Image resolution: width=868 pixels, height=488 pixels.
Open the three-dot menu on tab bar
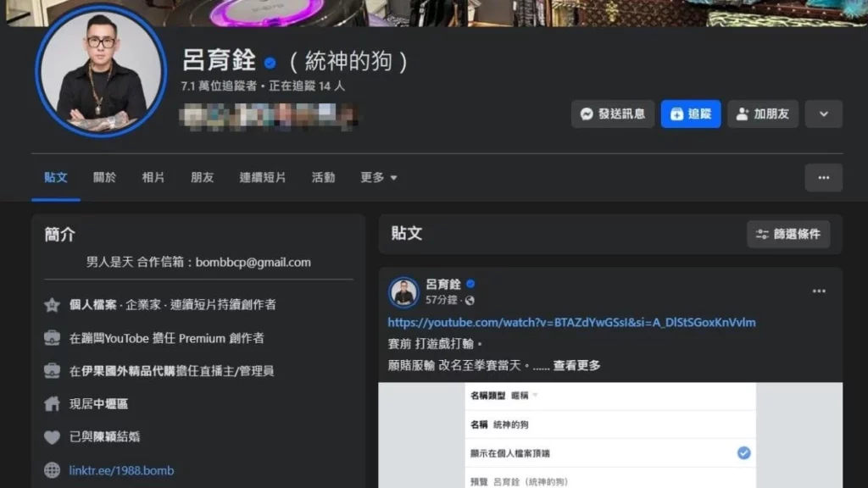click(x=823, y=178)
